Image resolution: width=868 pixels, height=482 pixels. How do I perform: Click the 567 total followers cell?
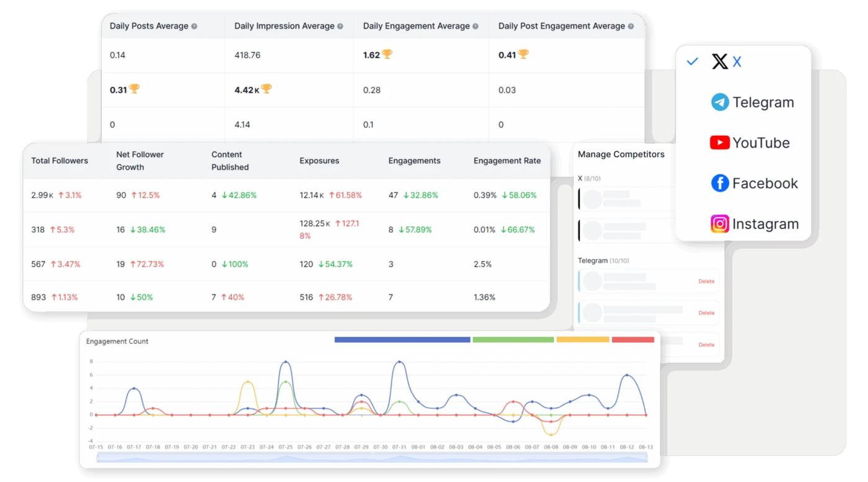tap(56, 264)
